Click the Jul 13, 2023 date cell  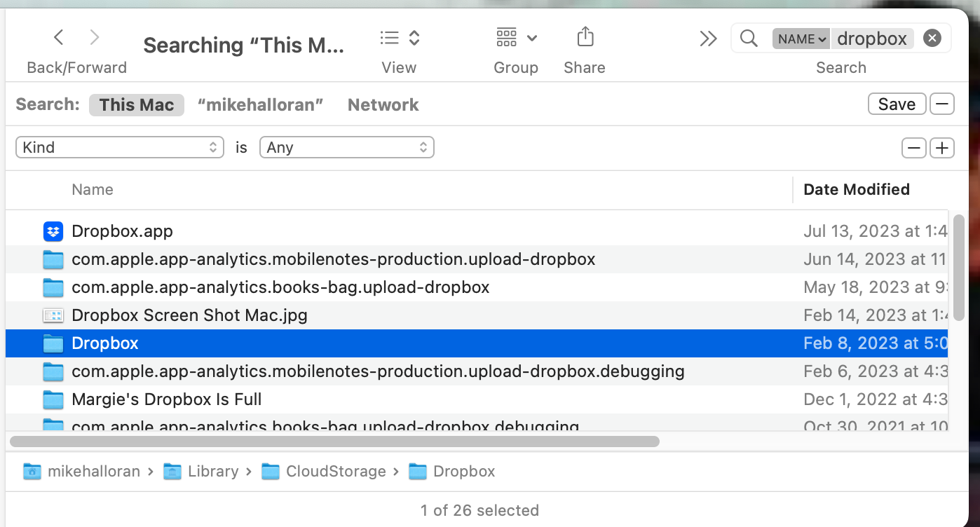(876, 231)
